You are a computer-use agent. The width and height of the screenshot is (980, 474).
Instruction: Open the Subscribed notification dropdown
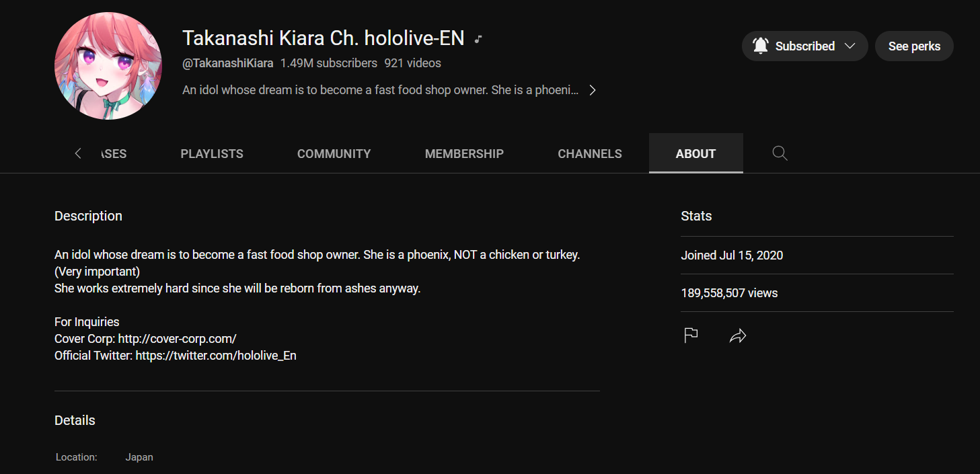(804, 46)
